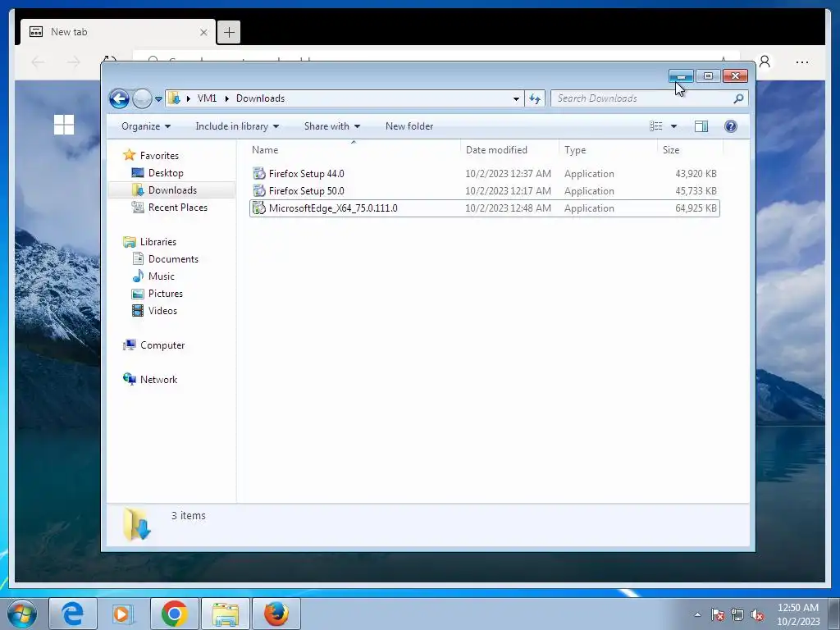Click the muted volume tray icon
The height and width of the screenshot is (630, 840).
[x=757, y=614]
